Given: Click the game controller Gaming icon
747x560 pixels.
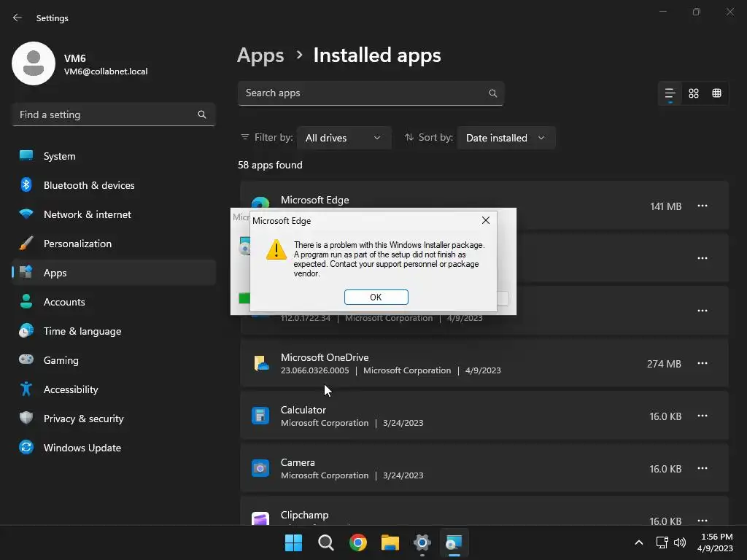Looking at the screenshot, I should (x=26, y=359).
